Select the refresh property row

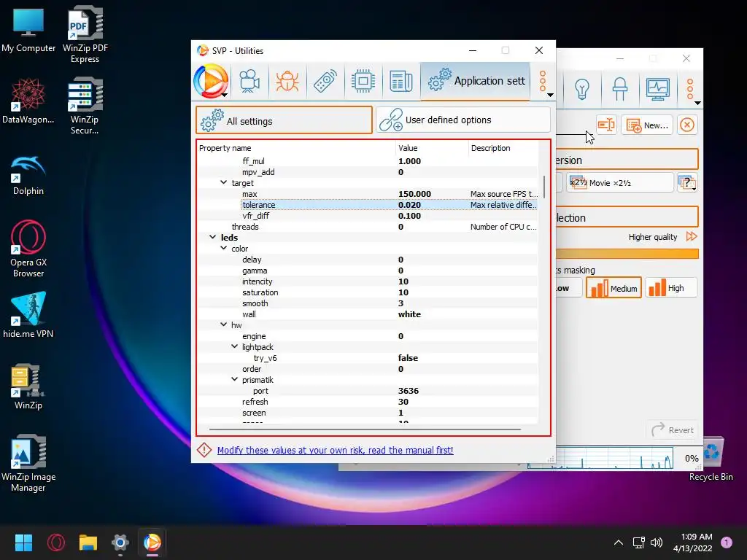point(368,402)
